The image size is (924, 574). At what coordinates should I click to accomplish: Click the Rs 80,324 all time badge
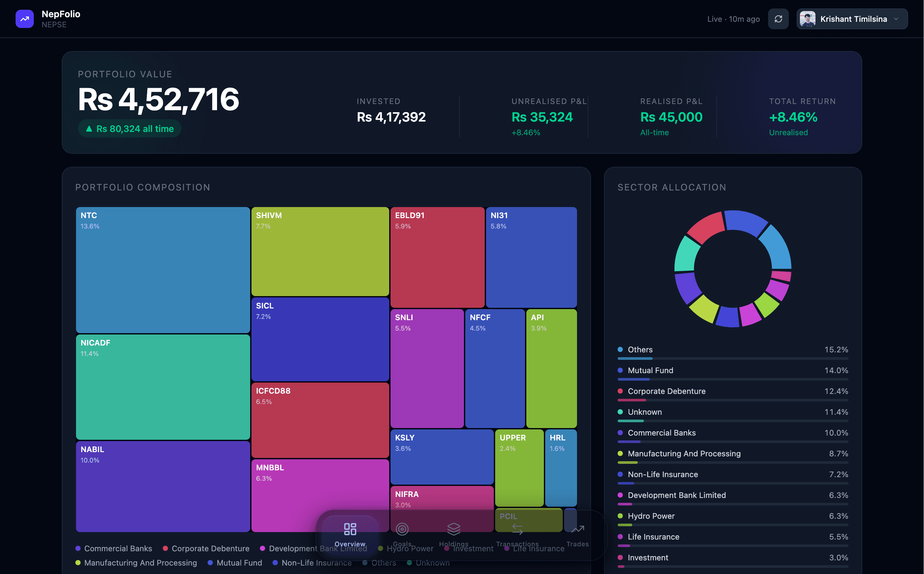pos(130,129)
